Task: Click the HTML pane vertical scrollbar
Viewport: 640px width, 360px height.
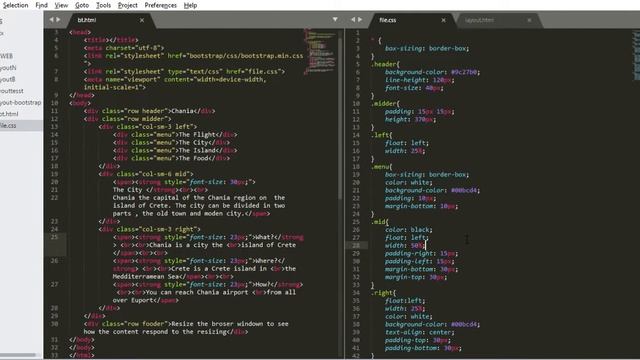Action: 340,118
